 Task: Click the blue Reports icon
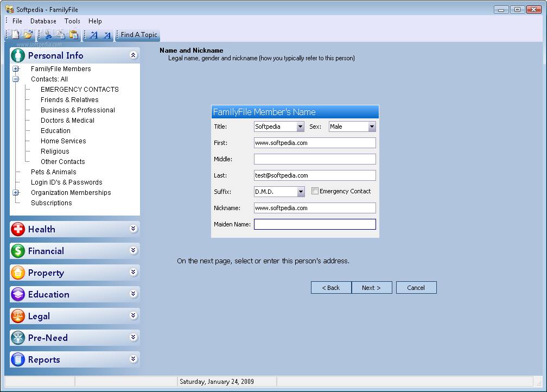coord(18,359)
